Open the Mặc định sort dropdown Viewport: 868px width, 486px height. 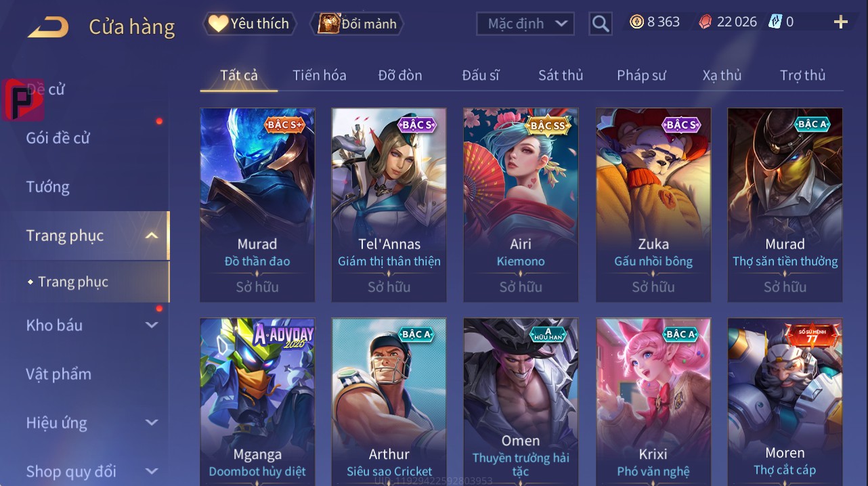tap(525, 24)
